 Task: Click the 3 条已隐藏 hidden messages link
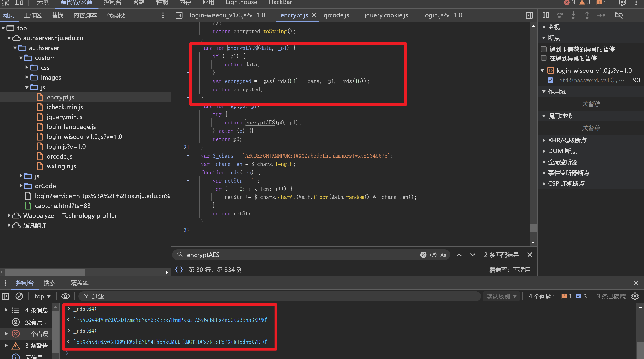[611, 296]
